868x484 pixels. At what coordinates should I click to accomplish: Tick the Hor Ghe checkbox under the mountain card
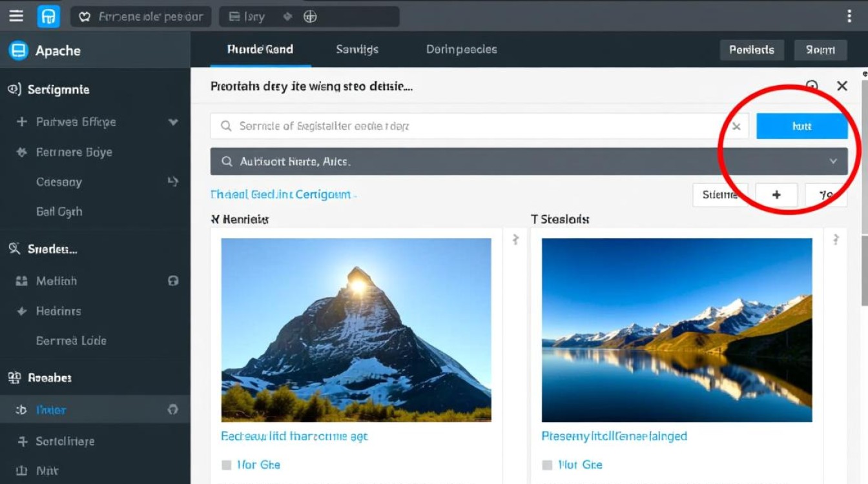(227, 465)
